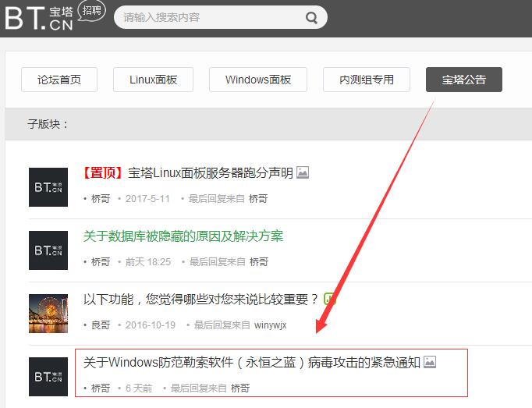
Task: Switch to the 内测组专用 tab
Action: click(x=367, y=80)
